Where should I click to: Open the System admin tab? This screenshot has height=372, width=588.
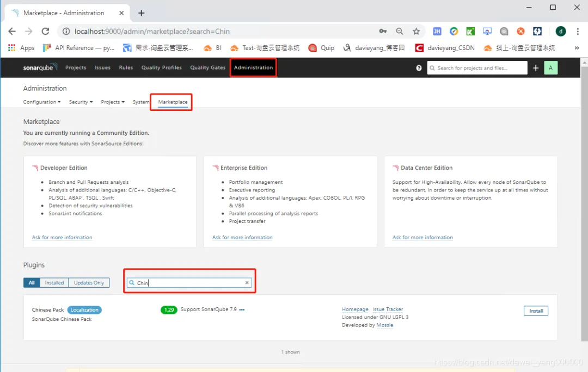coord(141,102)
